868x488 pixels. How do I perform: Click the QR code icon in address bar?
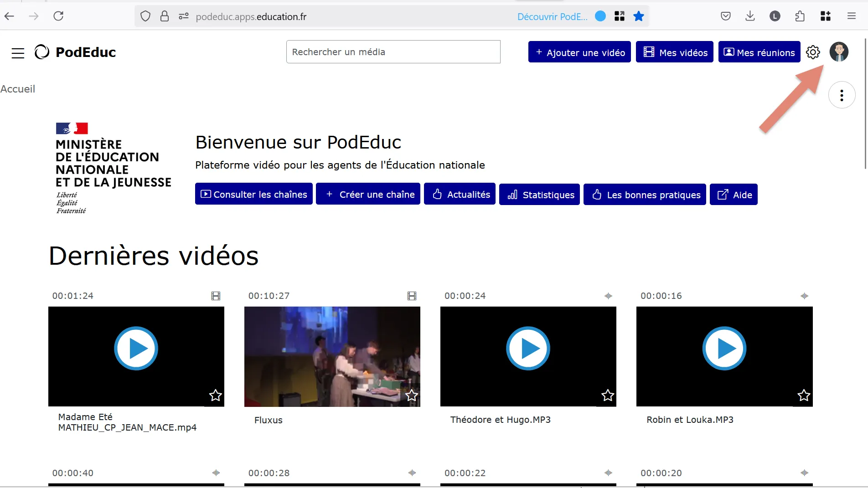[620, 16]
